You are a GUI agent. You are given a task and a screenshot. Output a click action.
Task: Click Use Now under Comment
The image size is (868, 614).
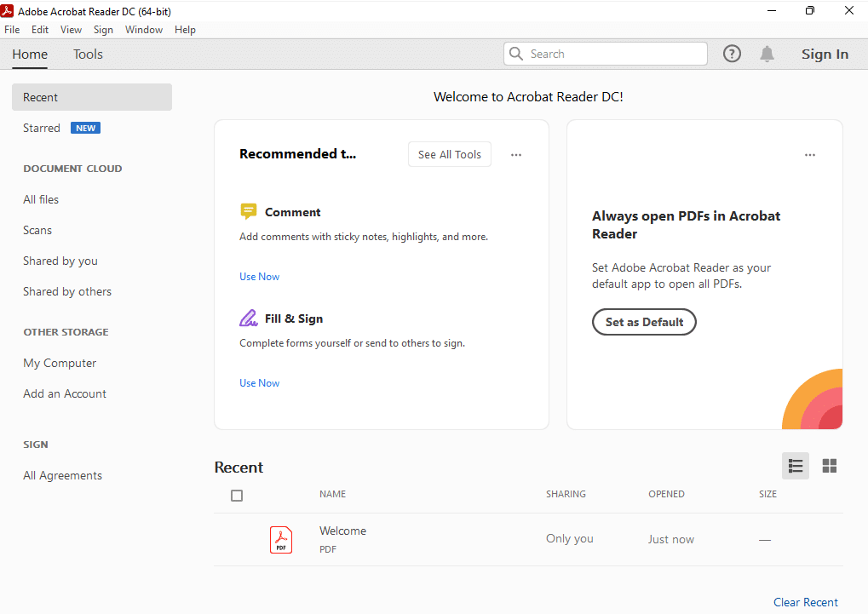(259, 276)
